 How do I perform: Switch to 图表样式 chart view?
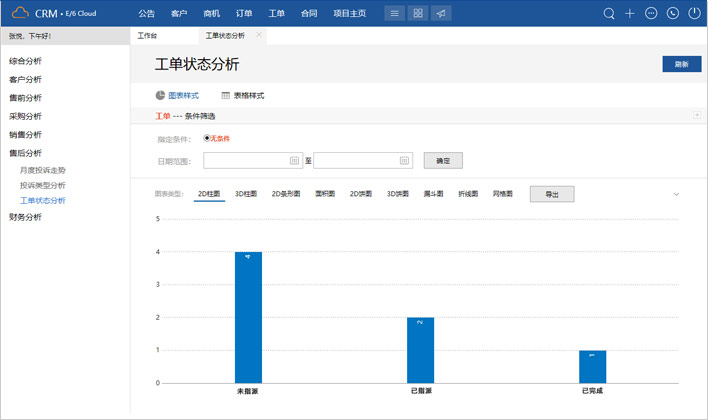177,95
